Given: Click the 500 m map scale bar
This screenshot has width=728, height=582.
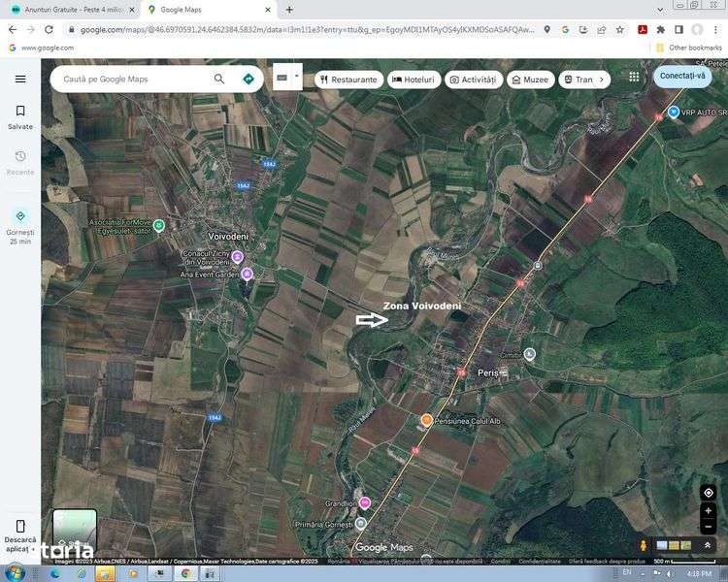Looking at the screenshot, I should point(684,561).
